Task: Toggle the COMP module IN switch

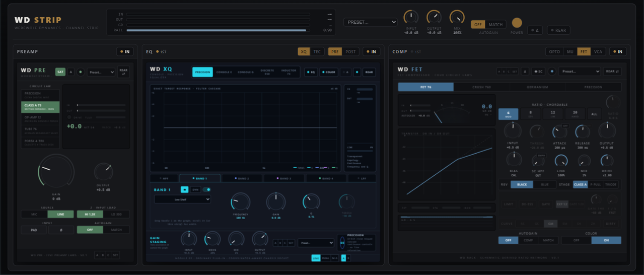Action: 618,51
